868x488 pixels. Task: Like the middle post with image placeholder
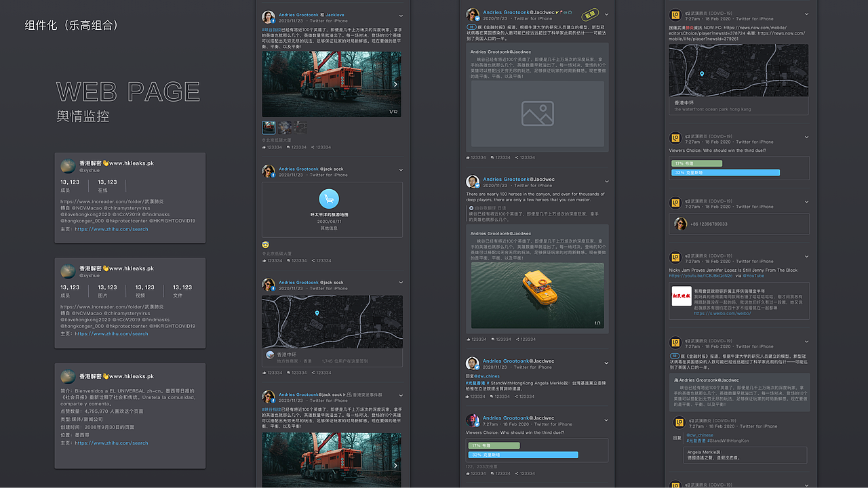click(476, 157)
